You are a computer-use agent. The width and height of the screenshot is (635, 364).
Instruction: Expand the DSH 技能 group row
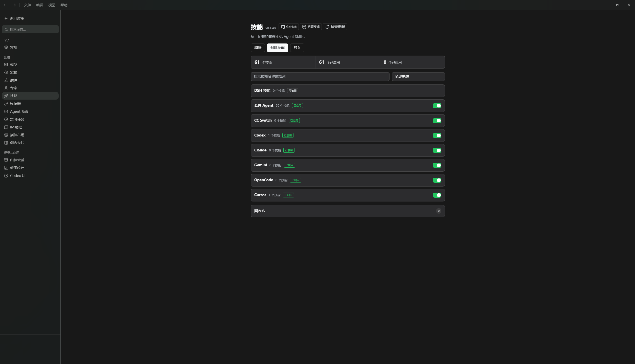tap(348, 91)
